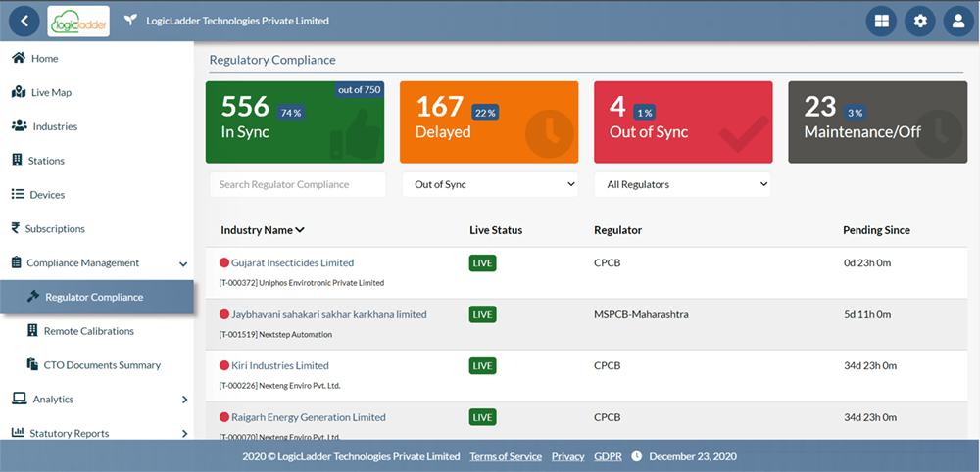Open Subscriptions in sidebar

coord(55,229)
